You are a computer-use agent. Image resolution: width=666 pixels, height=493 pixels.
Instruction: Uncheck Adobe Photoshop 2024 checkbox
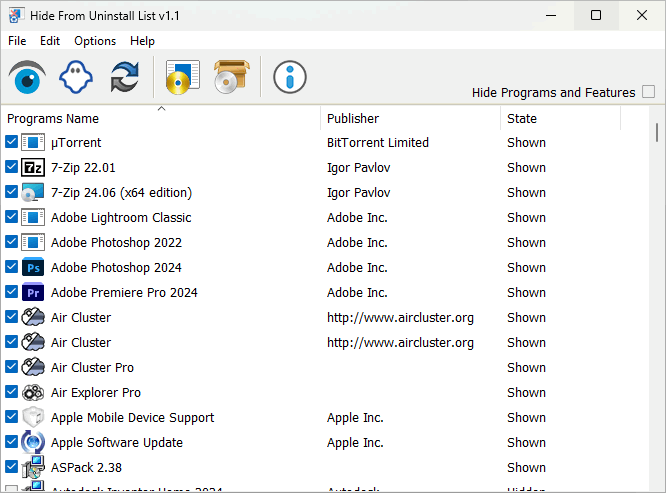pos(11,267)
